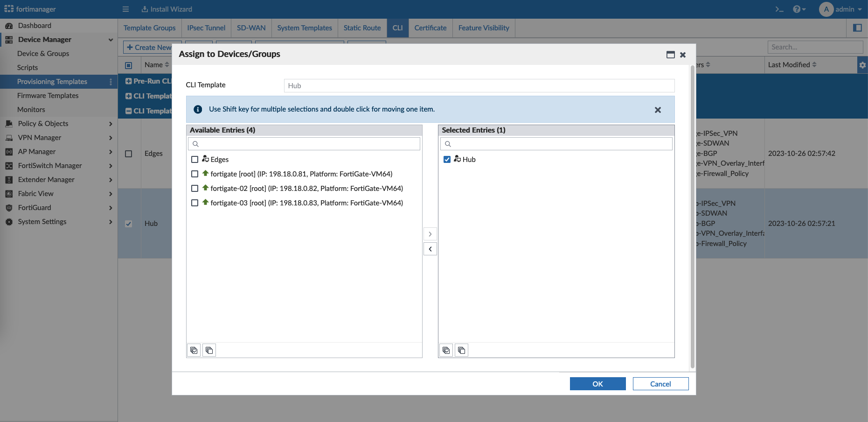The height and width of the screenshot is (422, 868).
Task: Dismiss the Shift key info banner
Action: (658, 110)
